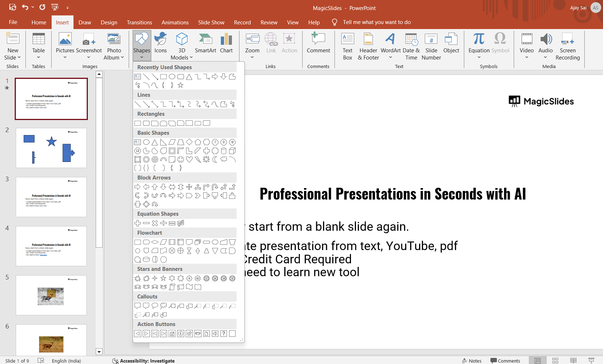Select the smiley face shape
The width and height of the screenshot is (603, 364).
[181, 159]
